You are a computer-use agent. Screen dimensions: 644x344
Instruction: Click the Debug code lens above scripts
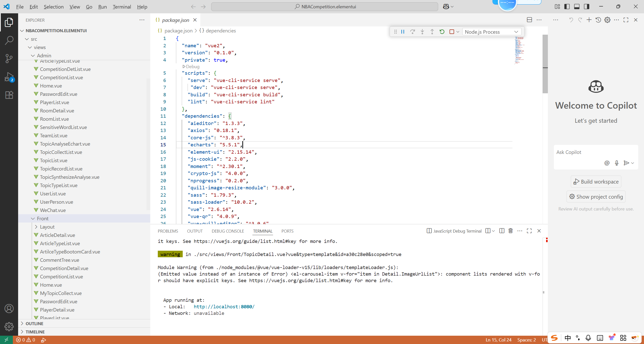click(191, 67)
